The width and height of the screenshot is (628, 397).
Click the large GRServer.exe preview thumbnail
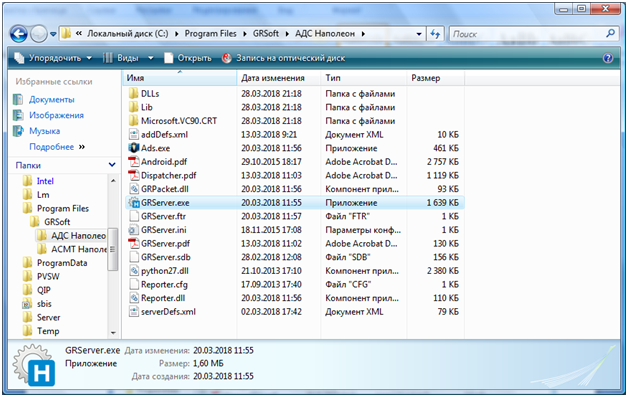[x=34, y=365]
